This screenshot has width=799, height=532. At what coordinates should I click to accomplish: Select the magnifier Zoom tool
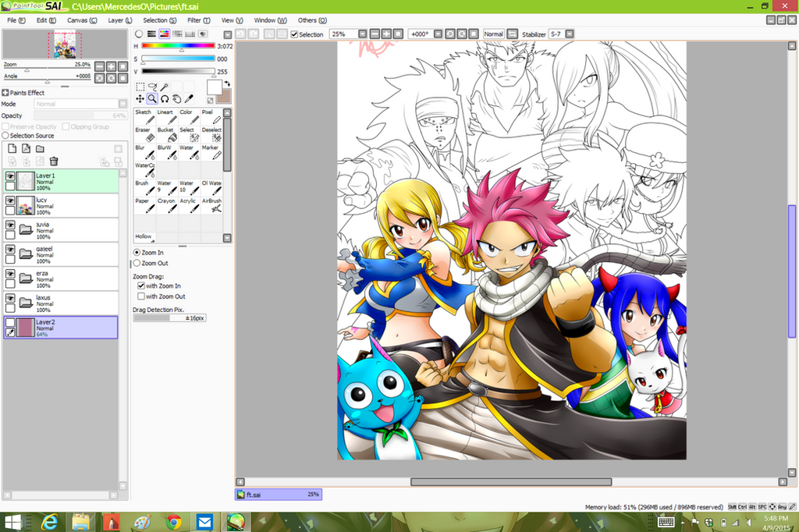152,99
